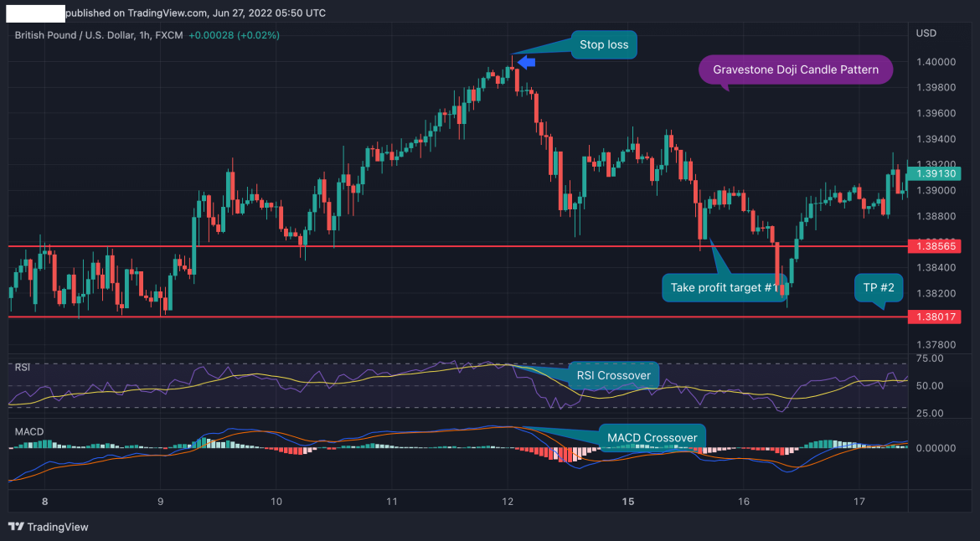This screenshot has width=980, height=541.
Task: Click the current price tag 1.39130
Action: click(932, 173)
